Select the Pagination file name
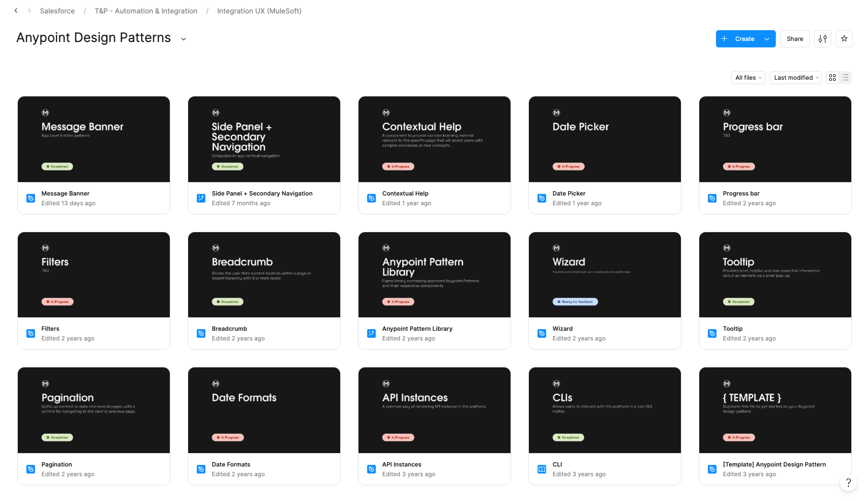The height and width of the screenshot is (501, 868). tap(57, 464)
